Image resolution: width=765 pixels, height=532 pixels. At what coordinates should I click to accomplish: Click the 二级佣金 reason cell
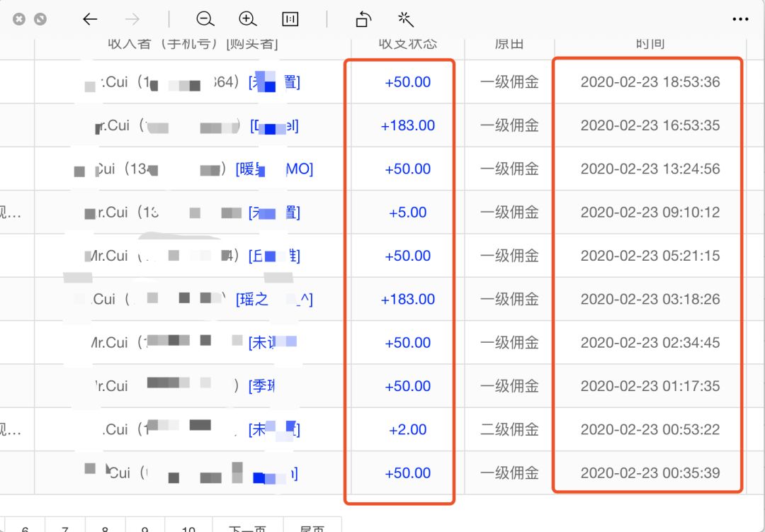pyautogui.click(x=509, y=430)
